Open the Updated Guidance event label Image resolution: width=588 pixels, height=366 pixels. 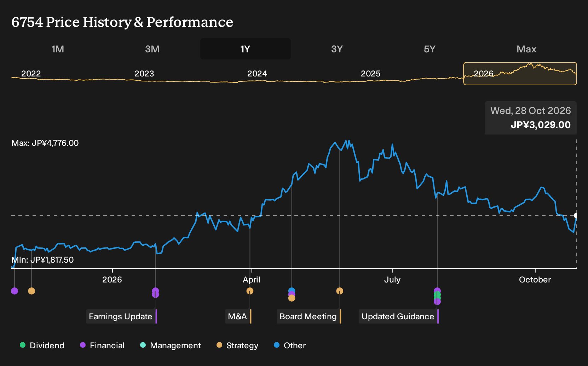[399, 316]
